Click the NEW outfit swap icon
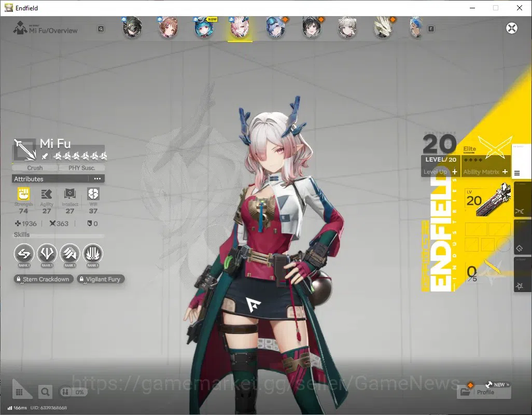532x415 pixels. (x=489, y=384)
